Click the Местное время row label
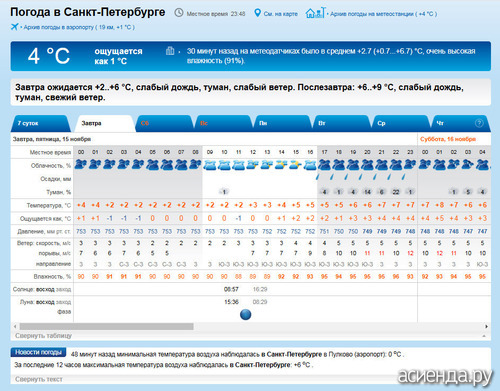The height and width of the screenshot is (391, 500). (50, 152)
